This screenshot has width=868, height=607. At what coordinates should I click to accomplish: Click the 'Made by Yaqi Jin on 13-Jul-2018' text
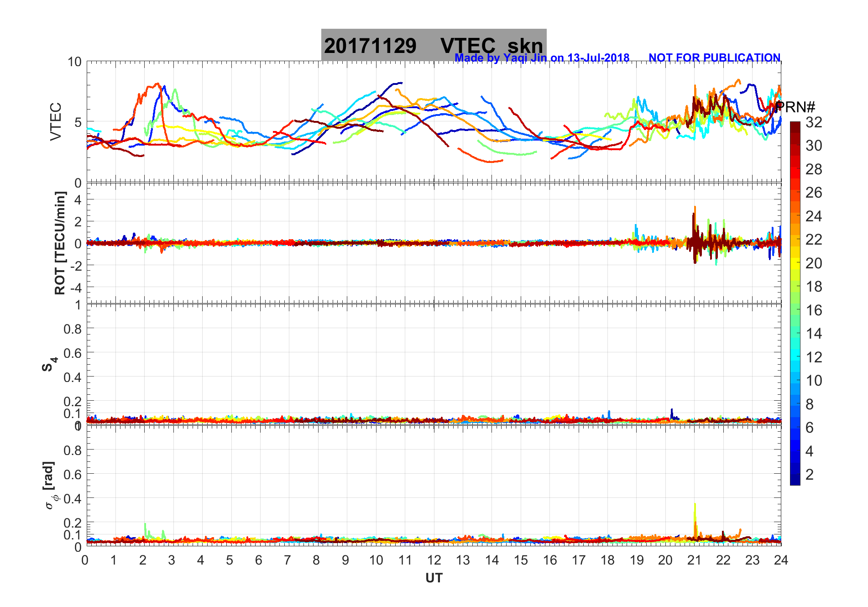click(x=542, y=58)
